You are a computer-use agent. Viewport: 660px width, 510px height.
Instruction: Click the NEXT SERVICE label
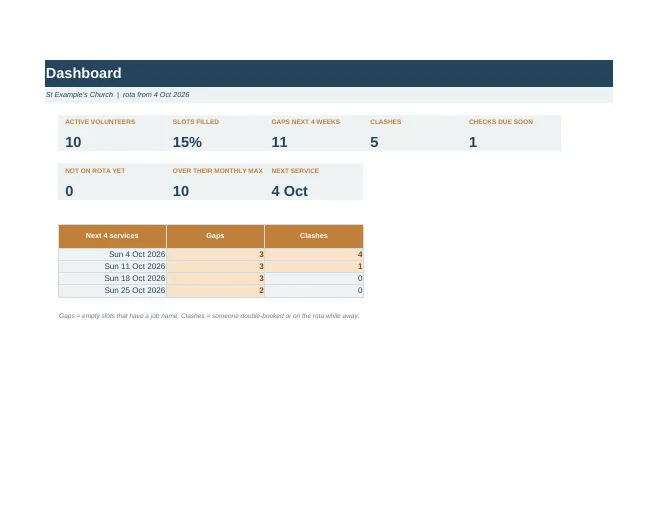(x=295, y=171)
